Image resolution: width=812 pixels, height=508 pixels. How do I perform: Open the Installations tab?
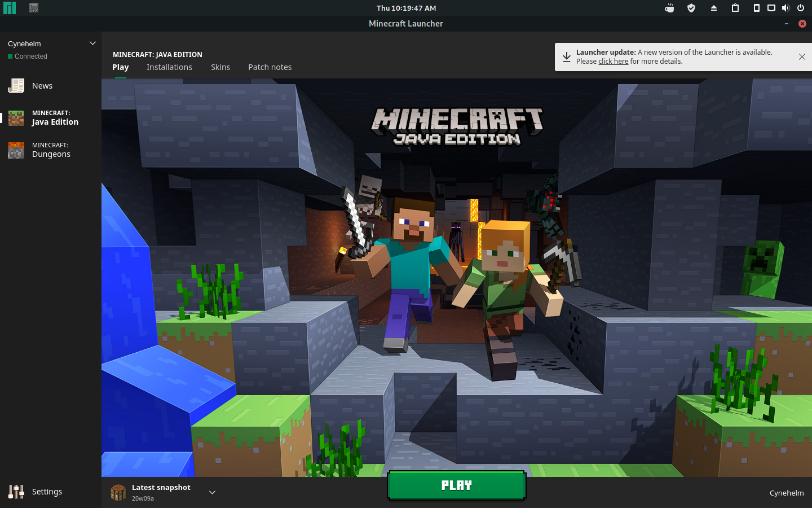(x=169, y=67)
